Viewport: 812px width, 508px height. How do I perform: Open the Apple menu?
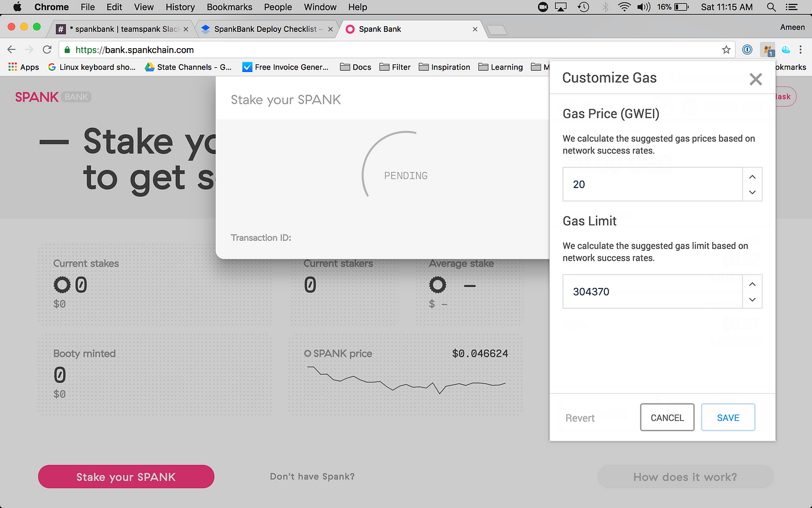click(17, 7)
